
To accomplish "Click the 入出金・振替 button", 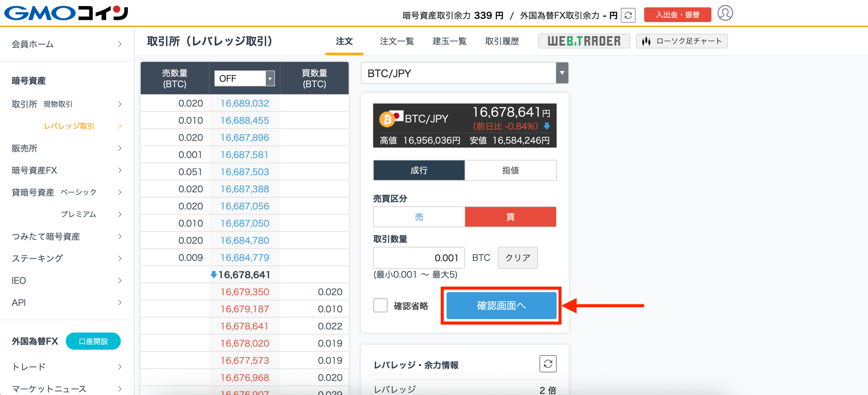I will pos(677,15).
